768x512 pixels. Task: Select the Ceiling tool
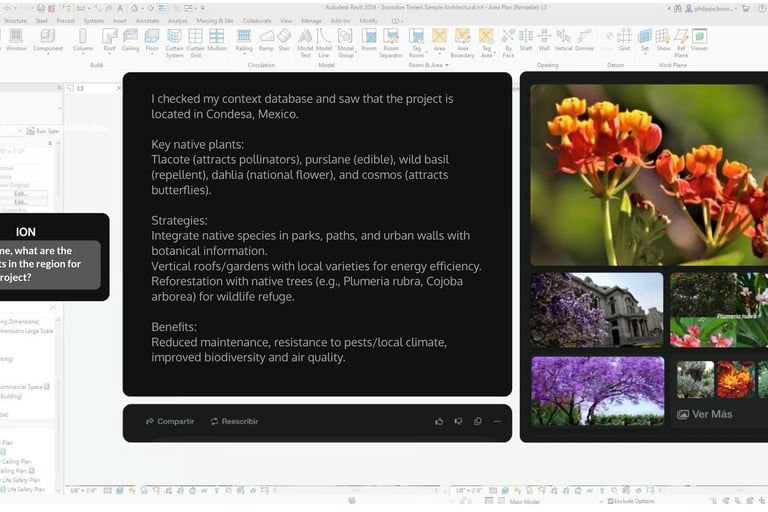click(130, 40)
